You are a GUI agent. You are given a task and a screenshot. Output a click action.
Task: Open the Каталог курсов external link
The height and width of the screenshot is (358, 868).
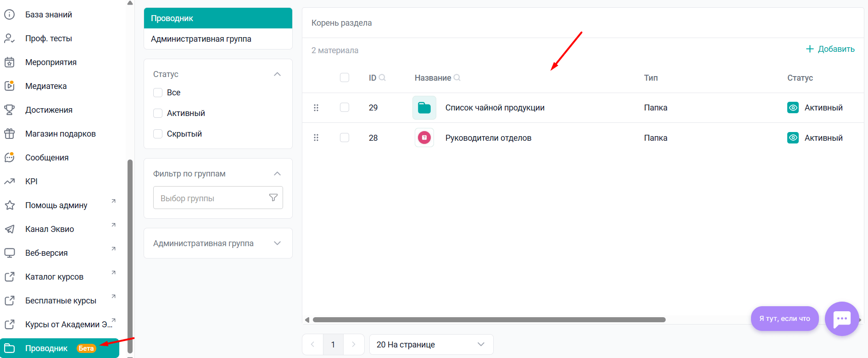(54, 277)
